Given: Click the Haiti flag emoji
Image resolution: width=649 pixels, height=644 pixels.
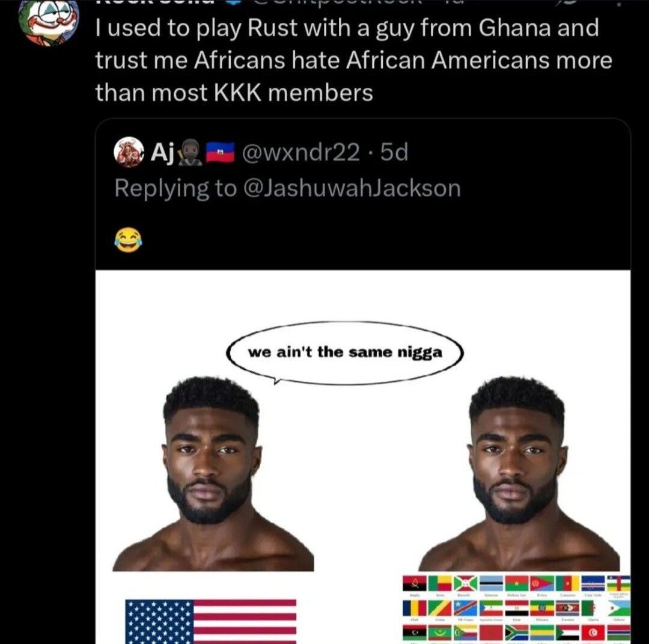Looking at the screenshot, I should 219,154.
